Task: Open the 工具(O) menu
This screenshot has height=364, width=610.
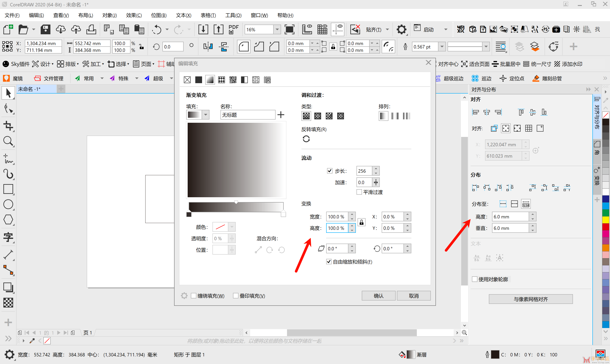Action: 233,15
